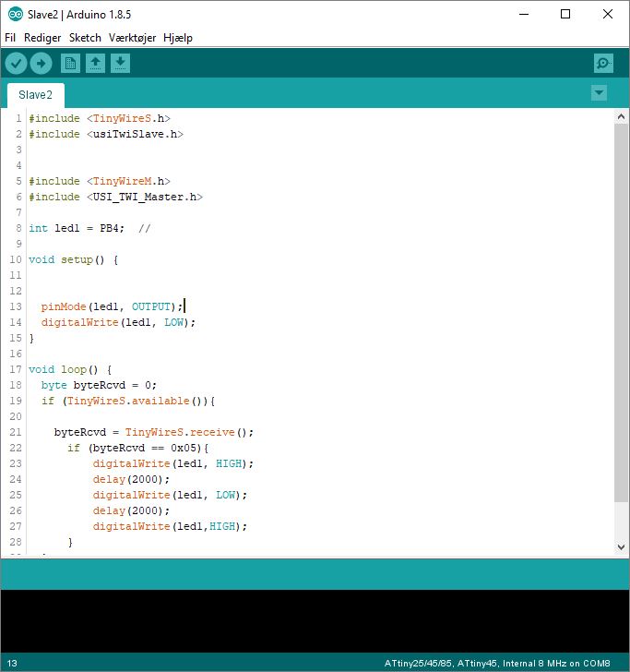
Task: Click on the line '#include <TinyWireS.h>'
Action: [100, 118]
